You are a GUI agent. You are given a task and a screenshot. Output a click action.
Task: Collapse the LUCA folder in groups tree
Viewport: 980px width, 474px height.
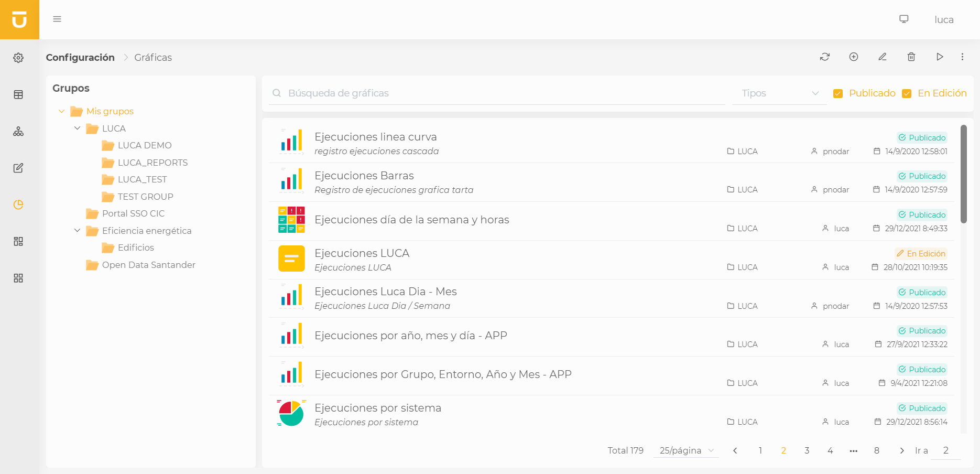pyautogui.click(x=78, y=128)
